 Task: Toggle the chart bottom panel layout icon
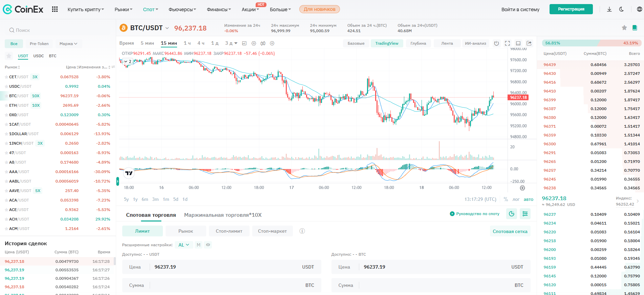(x=518, y=43)
